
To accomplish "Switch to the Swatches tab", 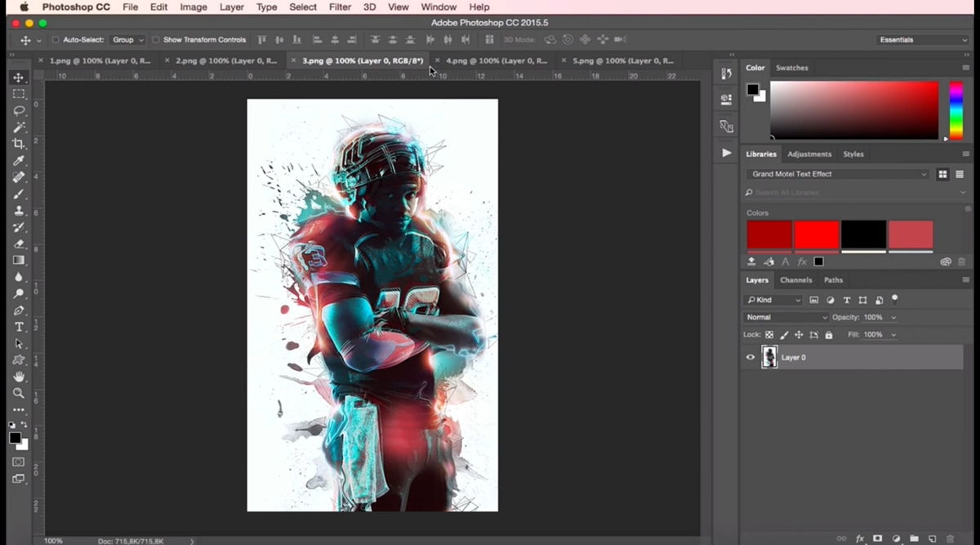I will 791,68.
